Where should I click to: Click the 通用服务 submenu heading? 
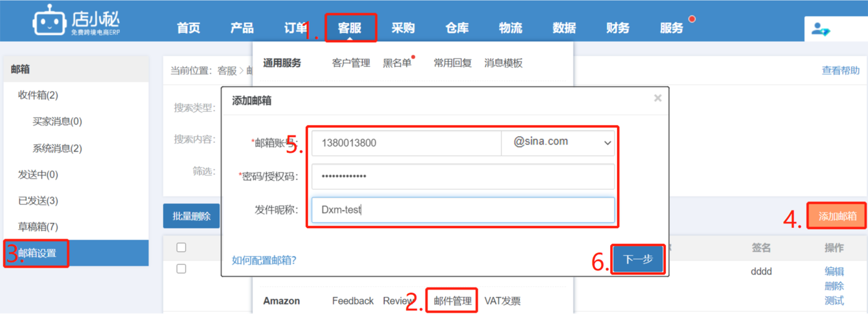282,63
